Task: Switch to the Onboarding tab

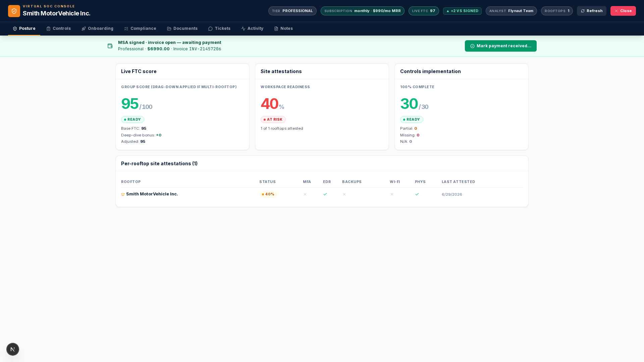Action: [97, 28]
